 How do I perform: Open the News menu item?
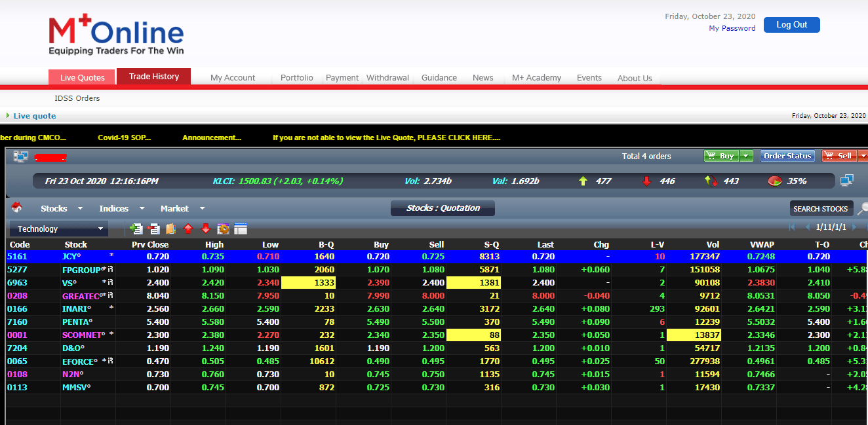(483, 78)
